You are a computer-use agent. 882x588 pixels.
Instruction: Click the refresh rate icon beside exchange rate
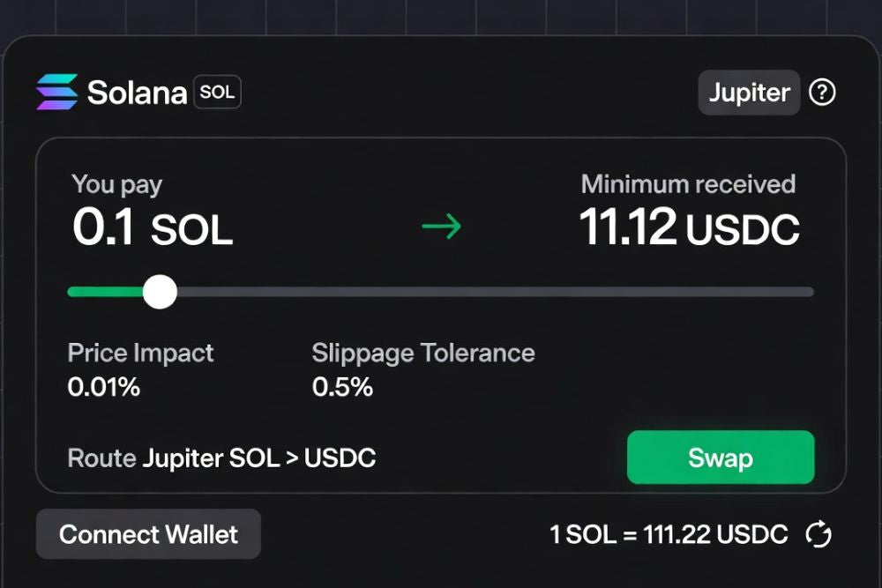pos(820,534)
